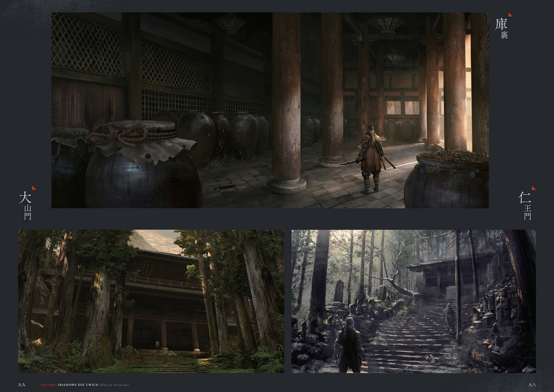Click the red SEKIRO: word in footer

[x=49, y=385]
